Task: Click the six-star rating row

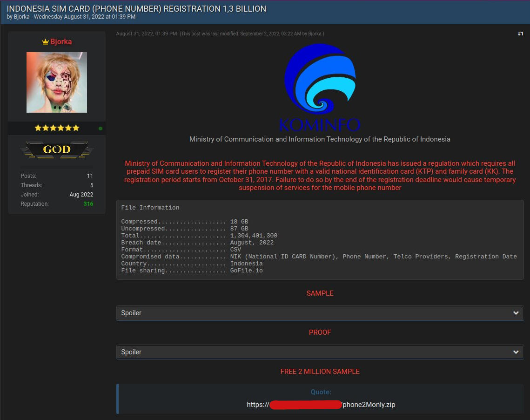Action: [x=57, y=128]
